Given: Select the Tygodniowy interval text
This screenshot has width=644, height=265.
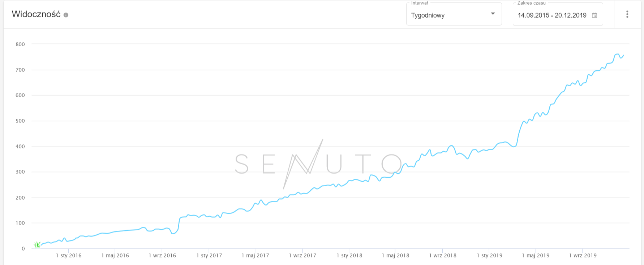Looking at the screenshot, I should point(428,15).
